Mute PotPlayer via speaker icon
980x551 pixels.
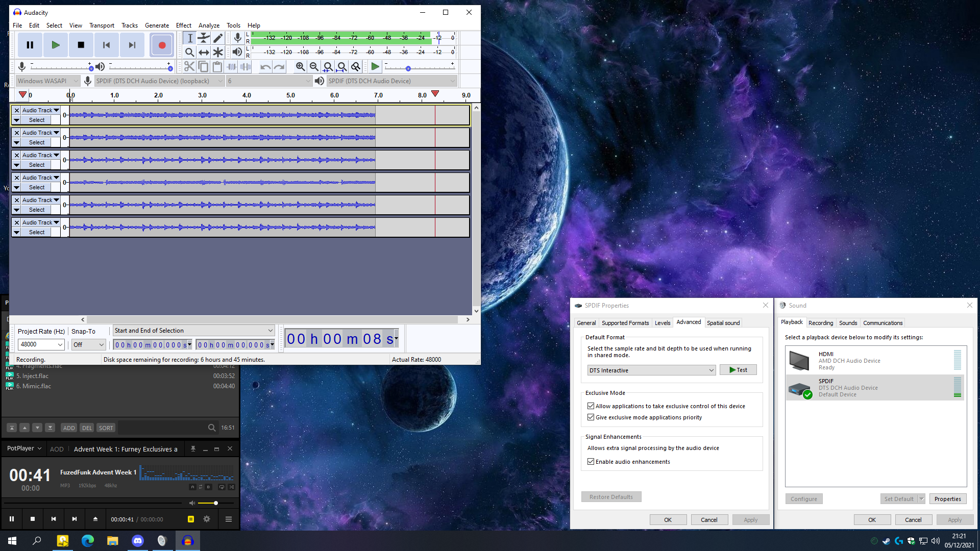192,503
